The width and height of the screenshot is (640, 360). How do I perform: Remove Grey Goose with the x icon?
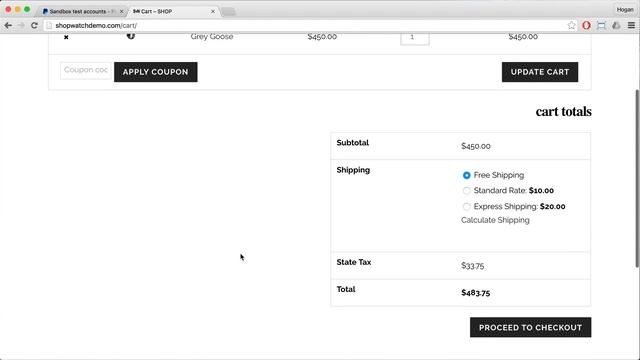click(66, 37)
